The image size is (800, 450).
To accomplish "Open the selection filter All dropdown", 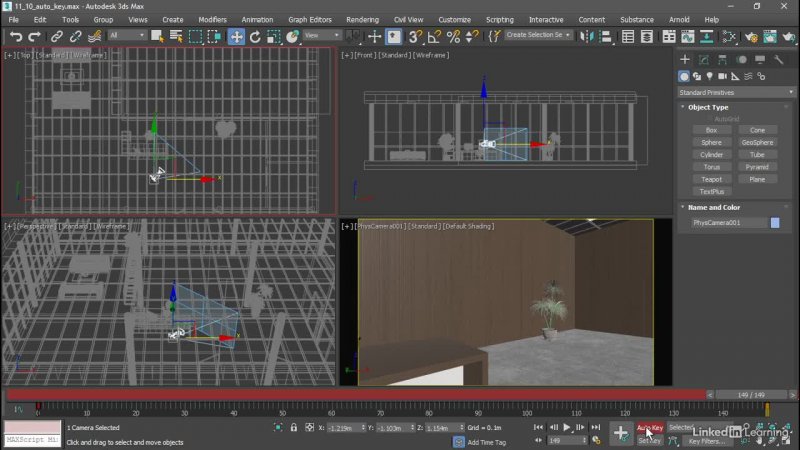I will click(x=127, y=35).
